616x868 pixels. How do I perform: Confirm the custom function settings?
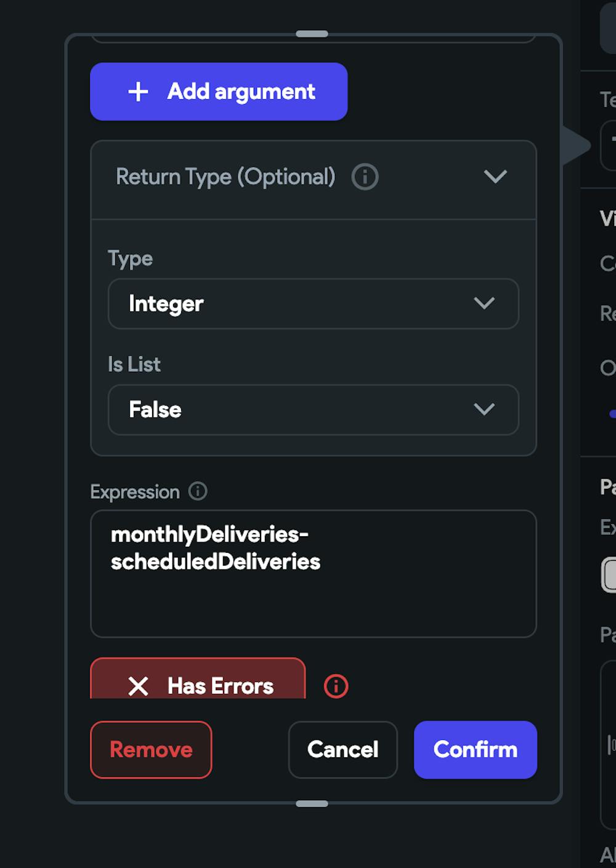tap(475, 750)
